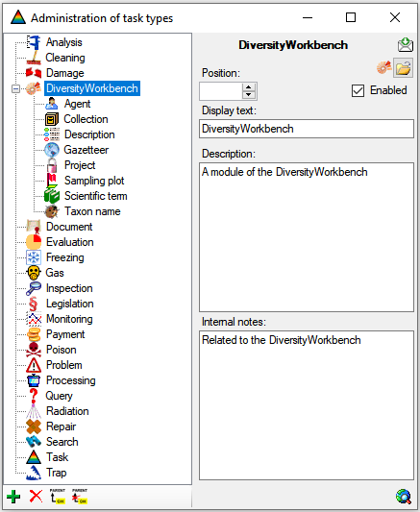Select the Taxon name tree item
Viewport: 420px width, 512px height.
tap(92, 211)
